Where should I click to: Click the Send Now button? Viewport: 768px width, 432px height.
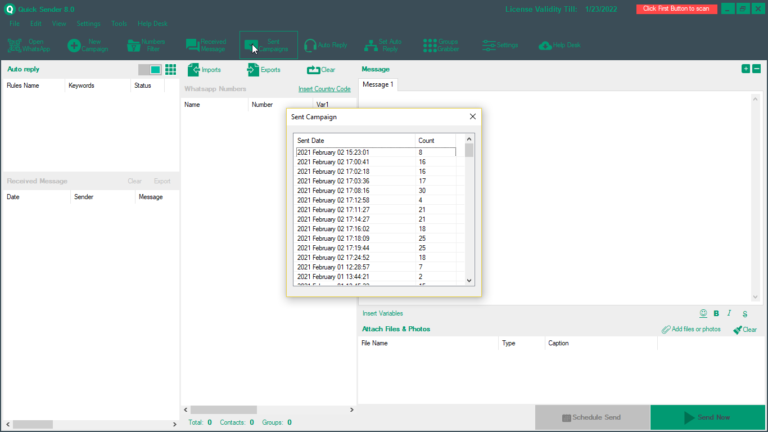(707, 417)
